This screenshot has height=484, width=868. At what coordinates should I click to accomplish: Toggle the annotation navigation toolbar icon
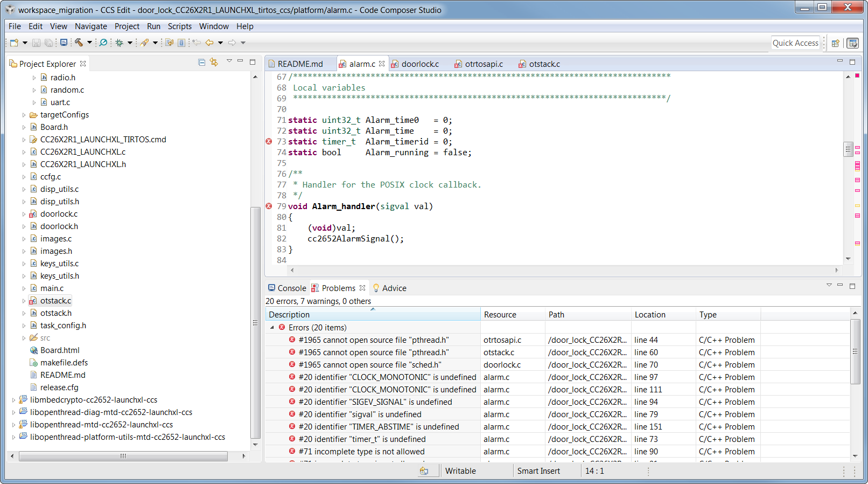coord(169,43)
